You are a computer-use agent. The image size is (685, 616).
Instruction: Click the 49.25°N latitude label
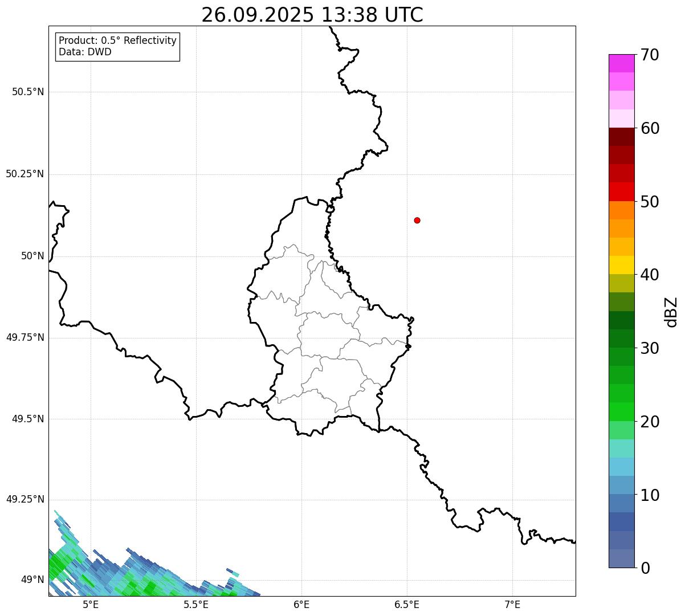[25, 499]
